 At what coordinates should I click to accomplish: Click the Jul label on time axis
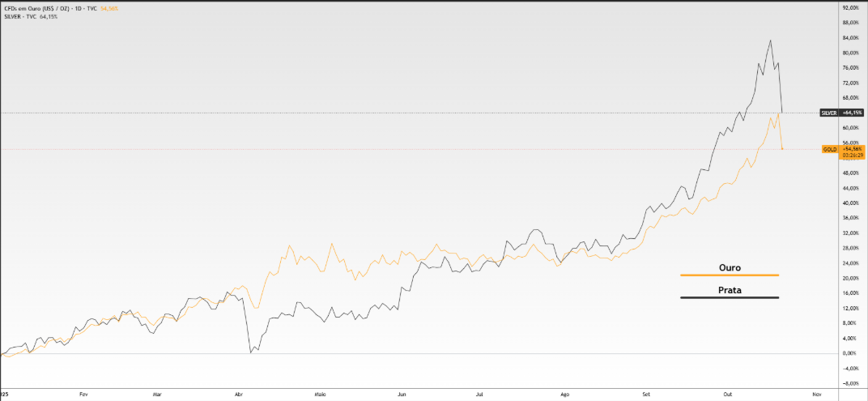pyautogui.click(x=479, y=394)
